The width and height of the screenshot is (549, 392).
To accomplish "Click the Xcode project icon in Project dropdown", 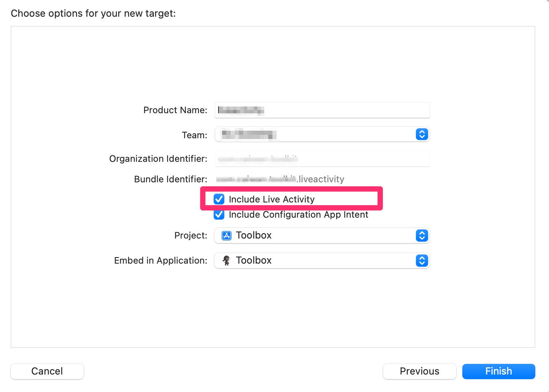I will click(x=227, y=236).
